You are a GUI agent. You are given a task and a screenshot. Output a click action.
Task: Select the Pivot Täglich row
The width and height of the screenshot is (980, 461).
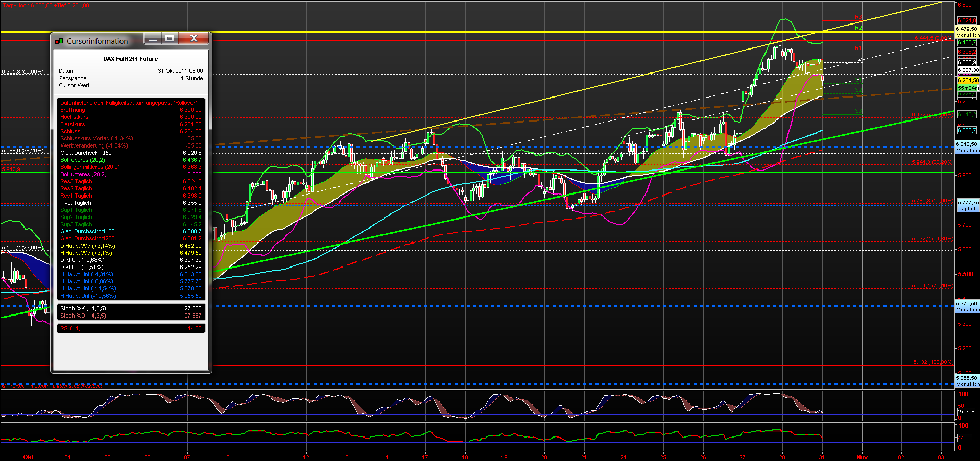130,203
